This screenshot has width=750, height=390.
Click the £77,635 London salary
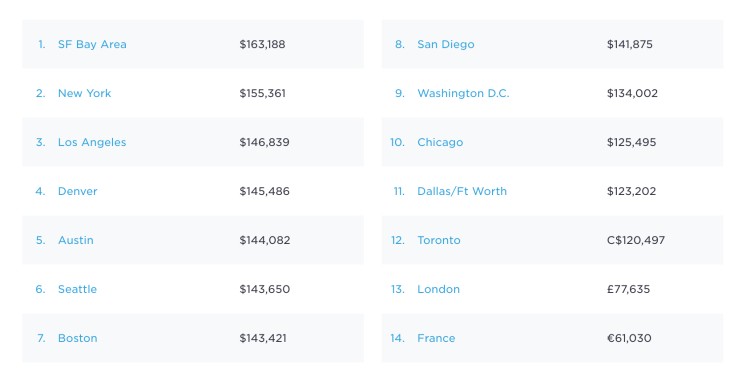pos(628,290)
